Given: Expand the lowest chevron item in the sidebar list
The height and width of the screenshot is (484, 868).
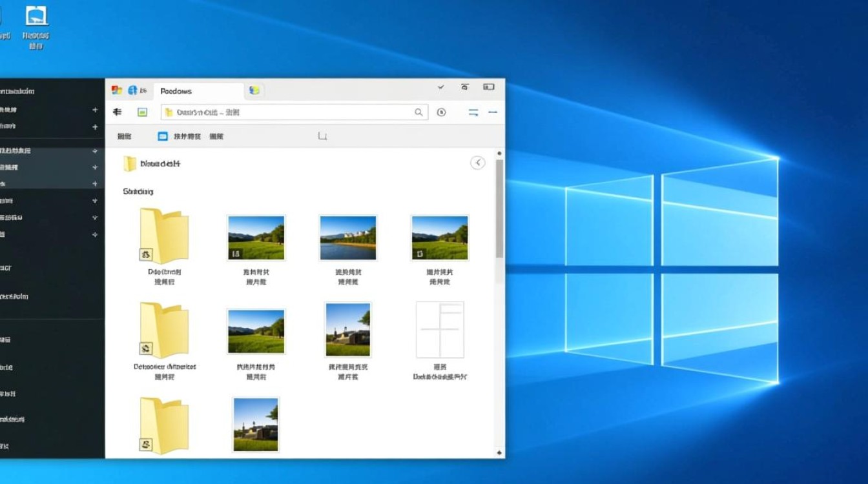Looking at the screenshot, I should coord(94,232).
